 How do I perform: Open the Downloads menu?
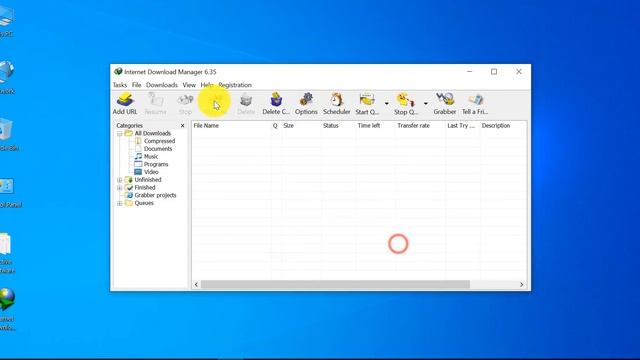coord(162,85)
